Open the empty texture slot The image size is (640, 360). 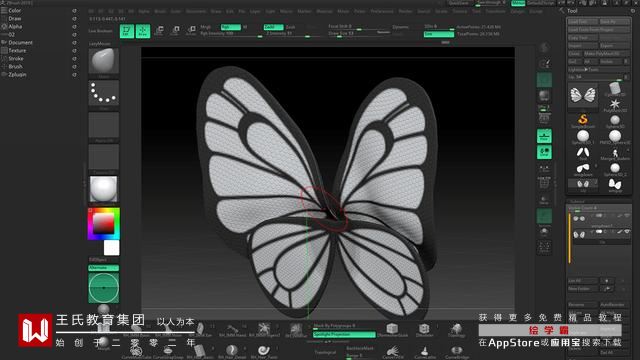point(104,157)
